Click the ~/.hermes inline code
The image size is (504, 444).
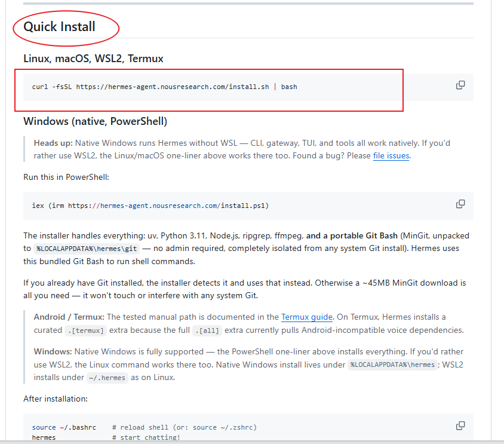point(107,378)
